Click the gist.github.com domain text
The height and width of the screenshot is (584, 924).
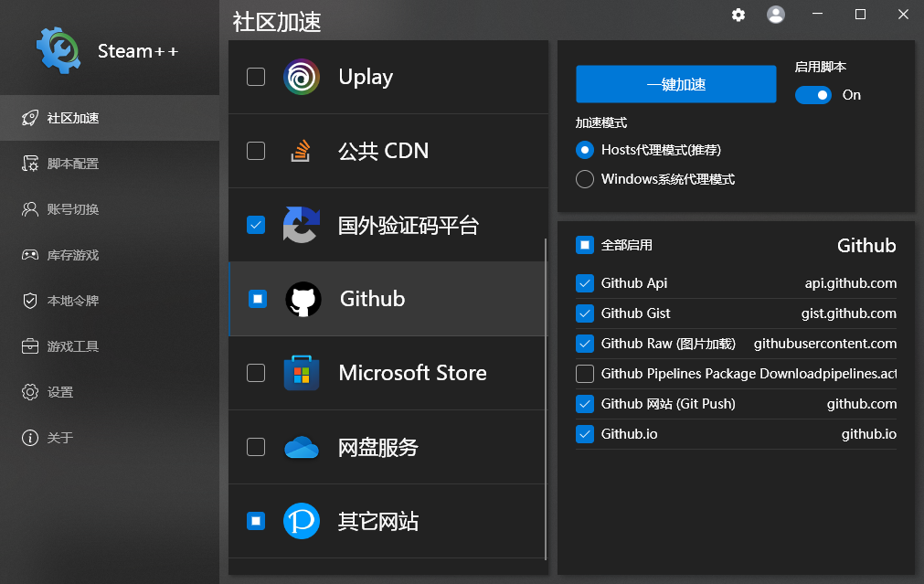[848, 313]
